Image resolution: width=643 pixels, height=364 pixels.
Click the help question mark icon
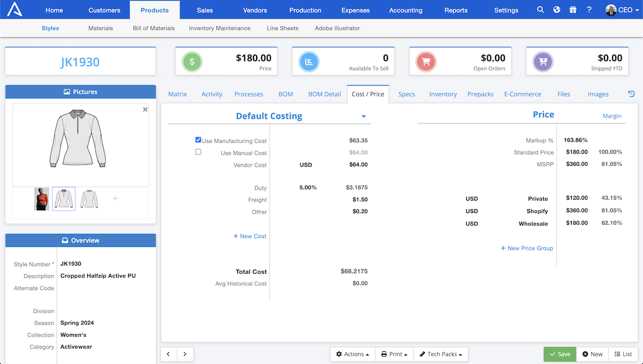tap(589, 9)
